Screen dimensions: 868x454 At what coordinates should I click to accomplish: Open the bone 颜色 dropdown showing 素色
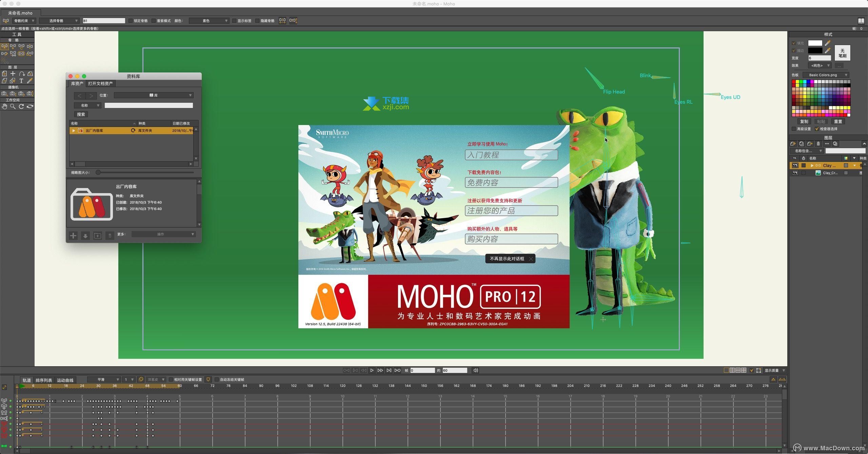coord(209,21)
